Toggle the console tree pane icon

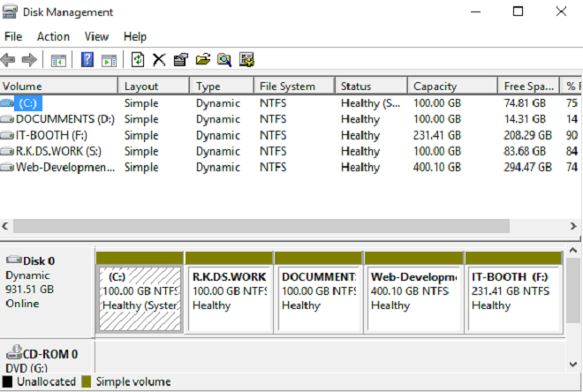click(x=58, y=60)
